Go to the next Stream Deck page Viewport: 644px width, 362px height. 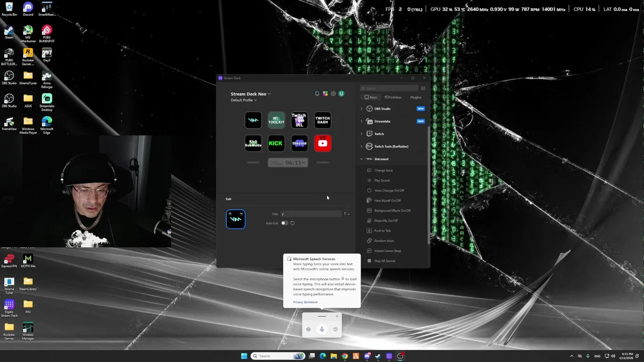[x=323, y=162]
